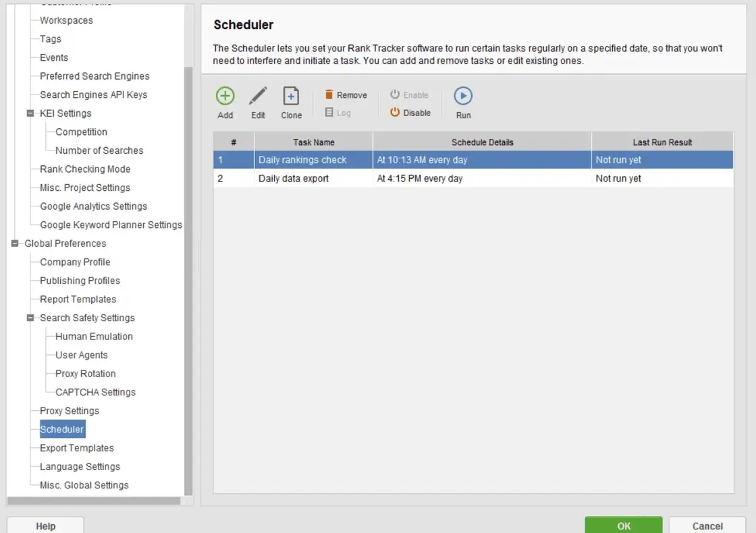Image resolution: width=756 pixels, height=533 pixels.
Task: Select Number of Searches
Action: (x=99, y=150)
